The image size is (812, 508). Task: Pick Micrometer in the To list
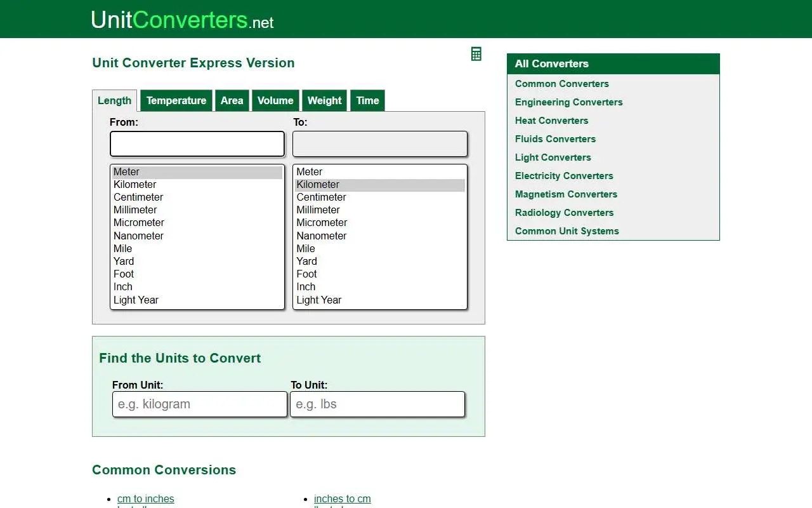[380, 223]
